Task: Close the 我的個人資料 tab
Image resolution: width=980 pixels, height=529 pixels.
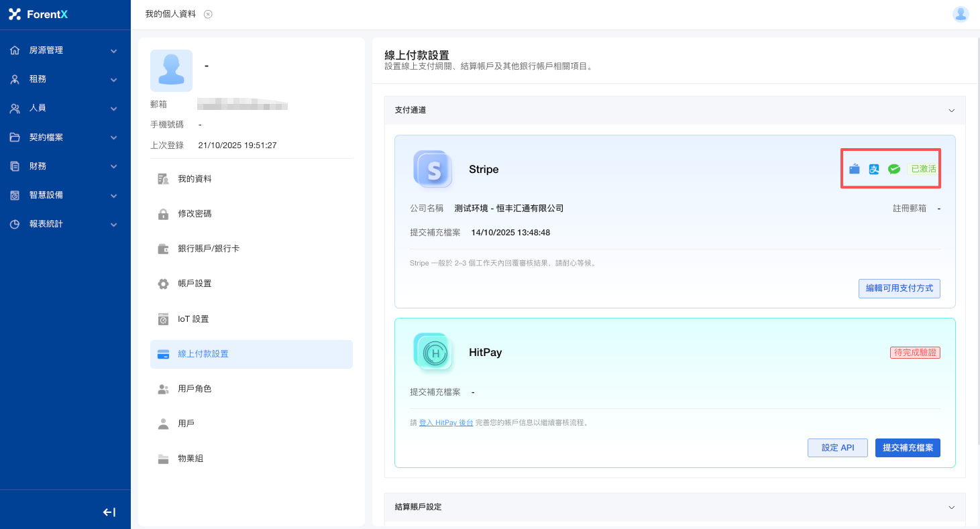Action: point(208,14)
